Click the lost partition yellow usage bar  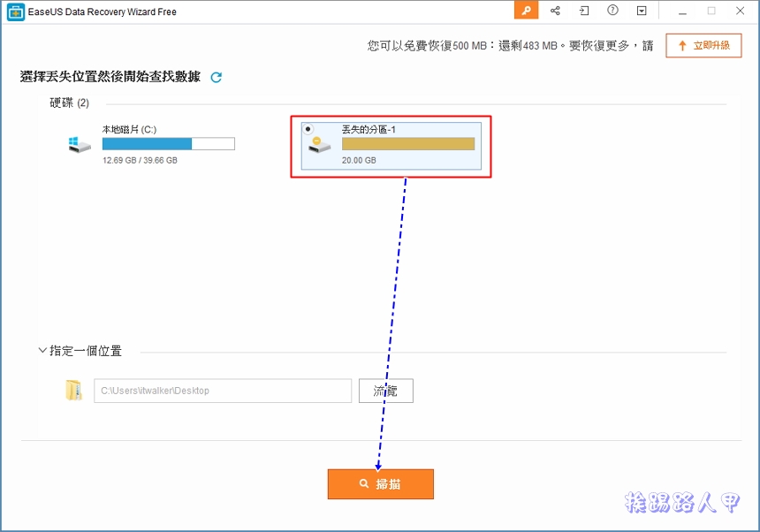(x=408, y=144)
